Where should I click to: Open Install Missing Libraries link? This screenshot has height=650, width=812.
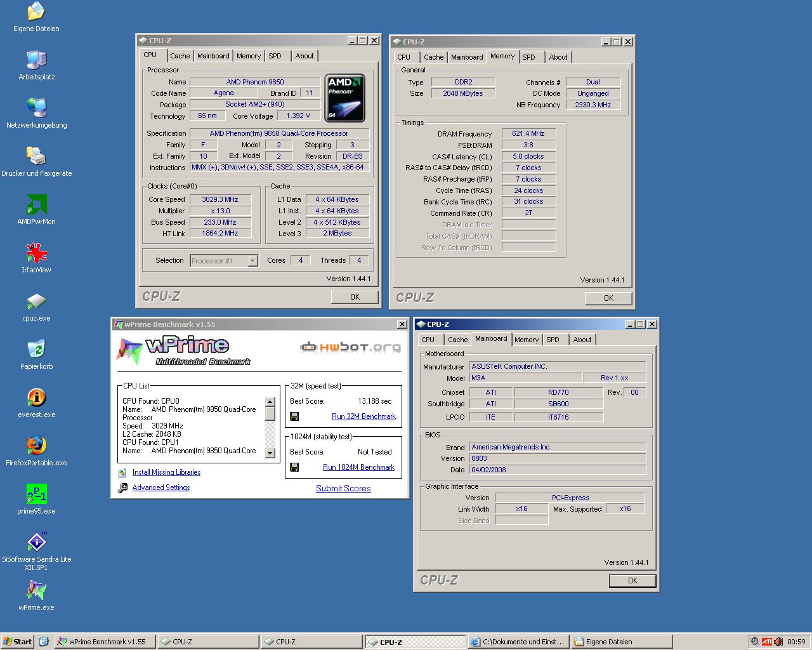[166, 472]
